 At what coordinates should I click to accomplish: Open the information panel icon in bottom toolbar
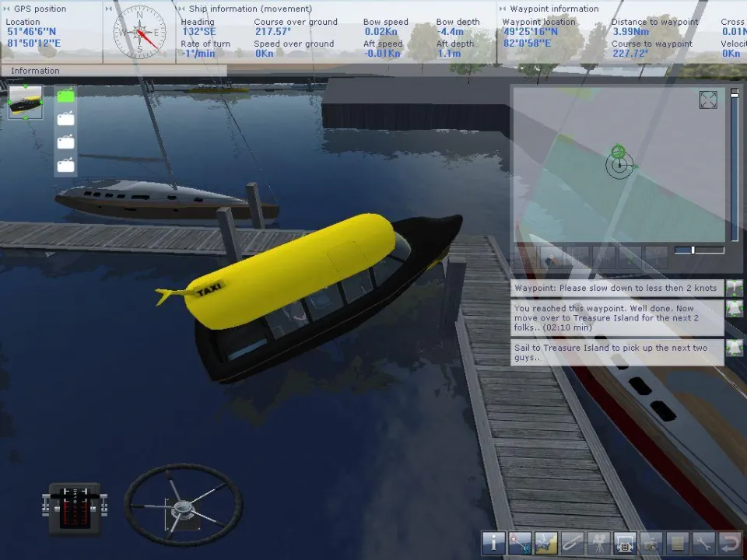coord(494,542)
